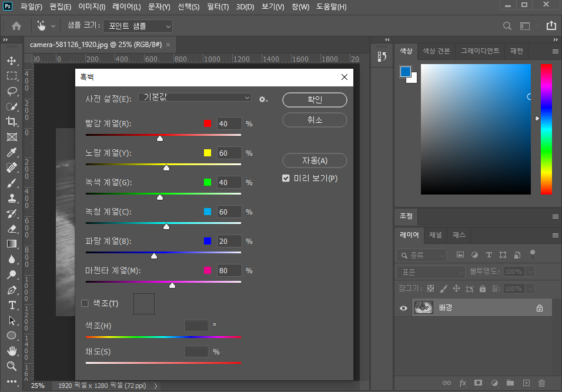562x392 pixels.
Task: Select the Spot Healing Brush tool
Action: point(12,167)
